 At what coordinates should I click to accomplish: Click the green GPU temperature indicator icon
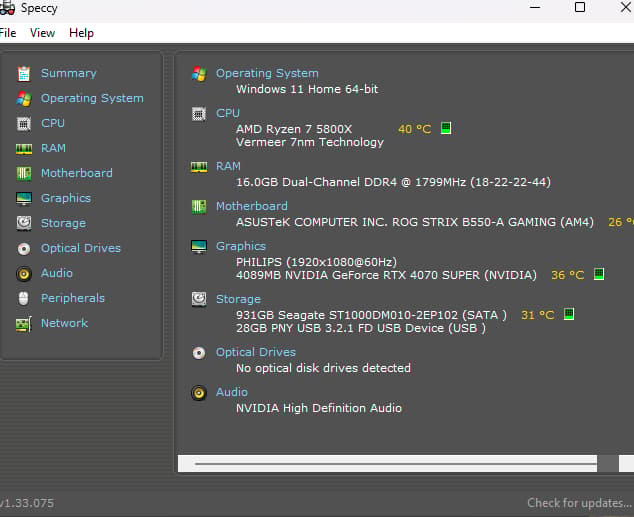coord(599,274)
